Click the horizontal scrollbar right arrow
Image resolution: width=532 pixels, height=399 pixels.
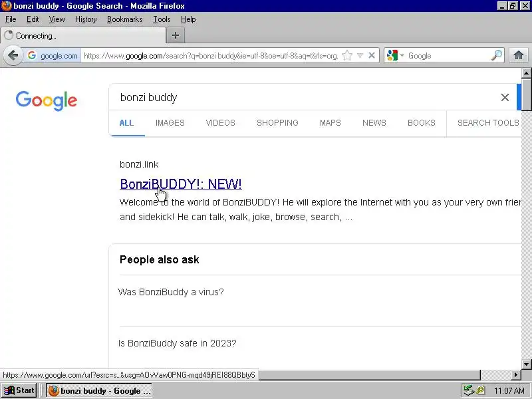pos(516,374)
